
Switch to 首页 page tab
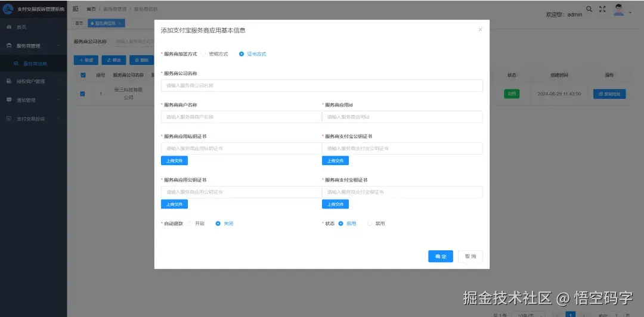click(79, 23)
